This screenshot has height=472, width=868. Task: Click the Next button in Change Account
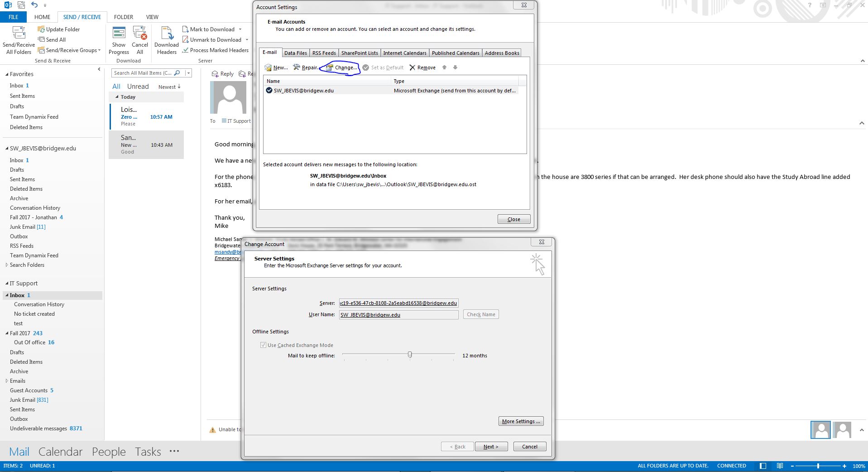[x=491, y=447]
